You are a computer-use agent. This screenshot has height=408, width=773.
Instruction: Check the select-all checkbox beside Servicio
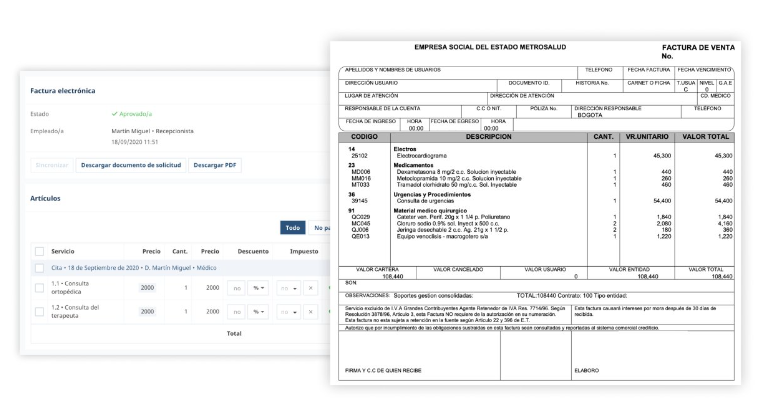39,251
